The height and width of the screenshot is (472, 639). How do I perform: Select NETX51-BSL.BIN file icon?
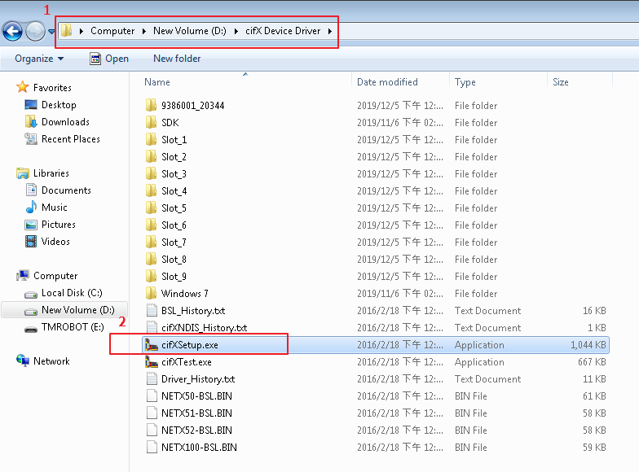(152, 413)
